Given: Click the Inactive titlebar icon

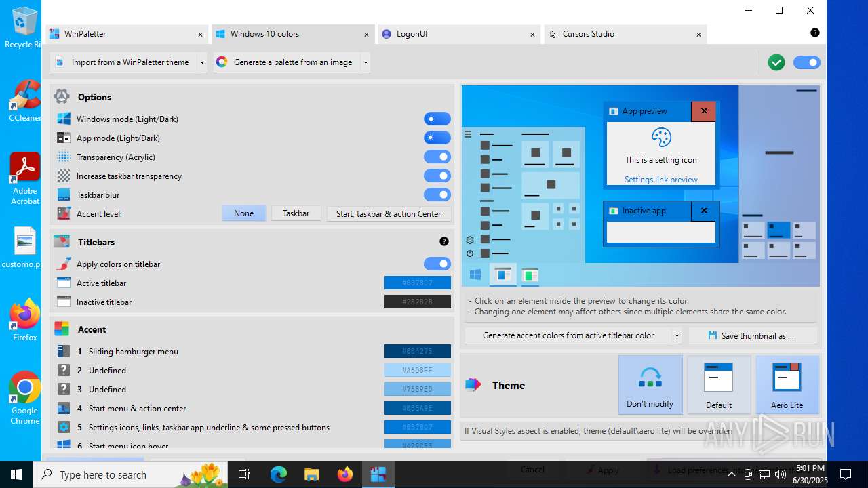Looking at the screenshot, I should 64,302.
